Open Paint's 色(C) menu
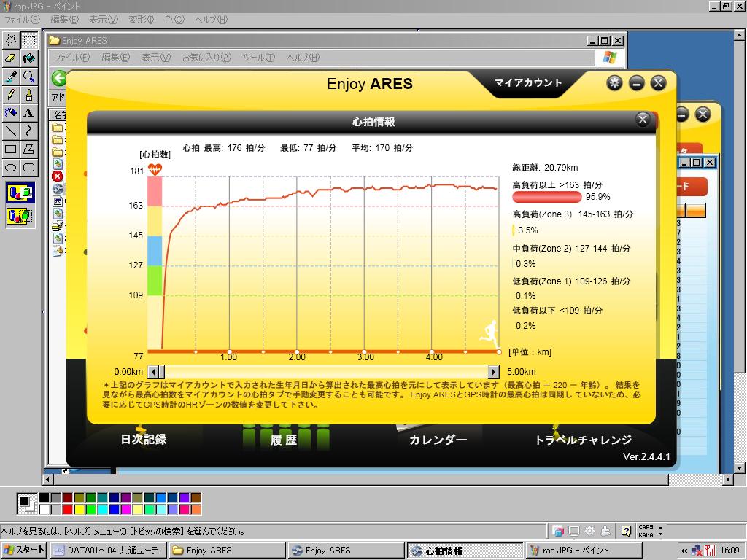Screen dimensions: 747x560 point(174,20)
